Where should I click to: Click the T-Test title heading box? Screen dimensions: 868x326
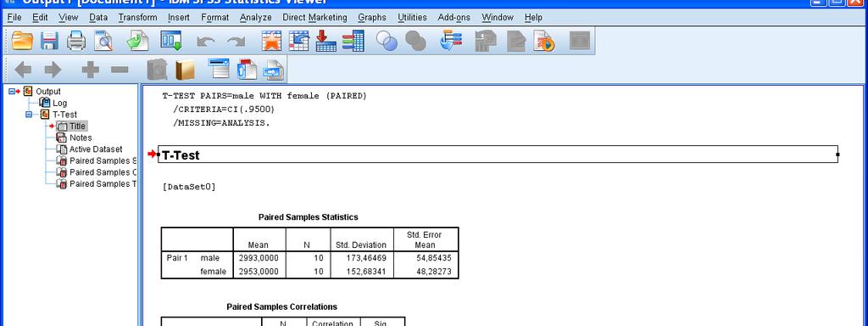click(498, 155)
